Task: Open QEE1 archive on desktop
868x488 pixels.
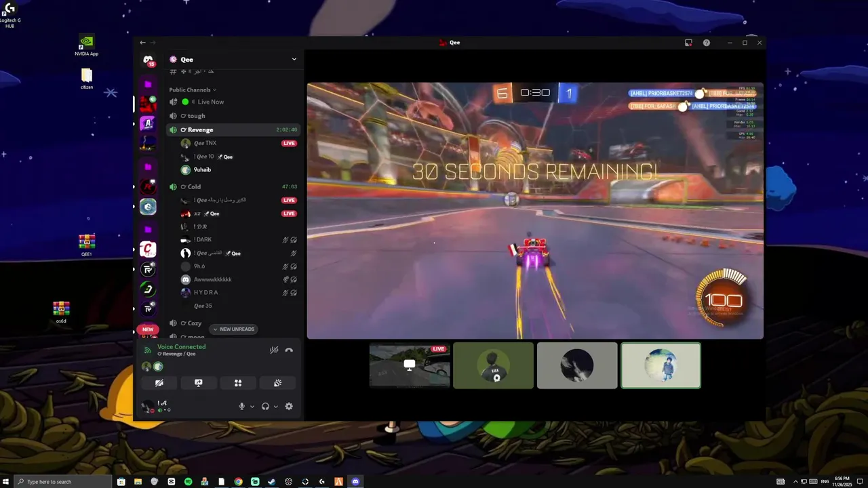Action: click(x=87, y=245)
